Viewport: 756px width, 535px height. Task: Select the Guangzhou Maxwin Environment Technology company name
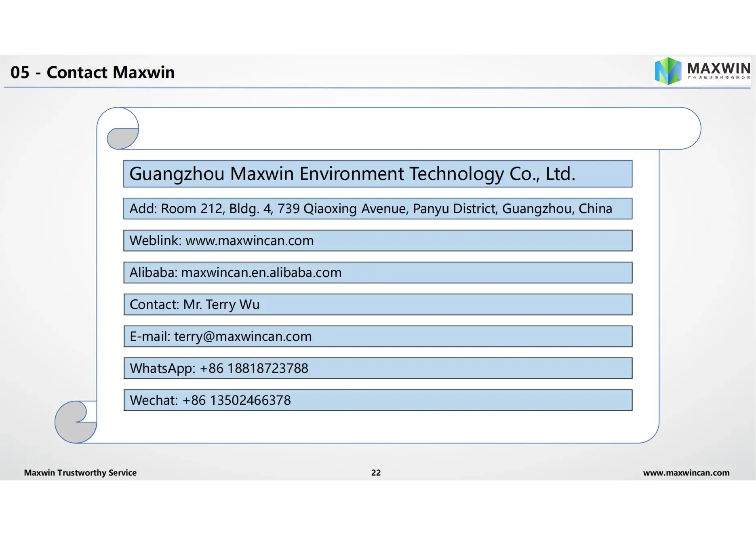pyautogui.click(x=378, y=174)
